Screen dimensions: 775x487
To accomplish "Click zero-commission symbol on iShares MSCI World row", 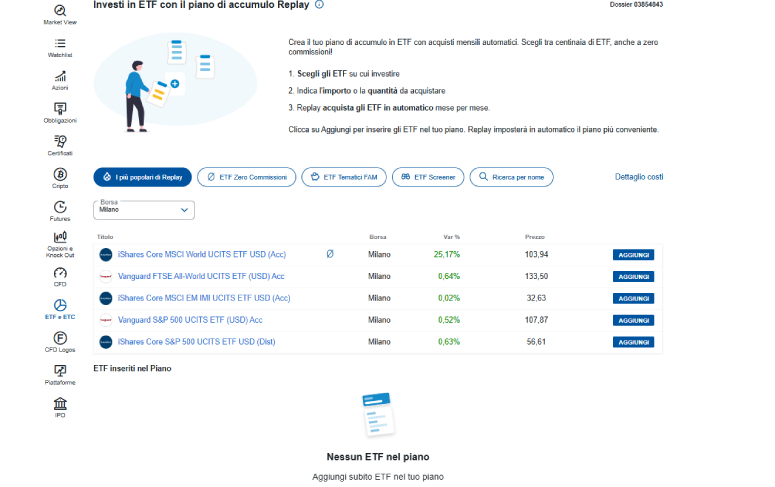I will (330, 254).
